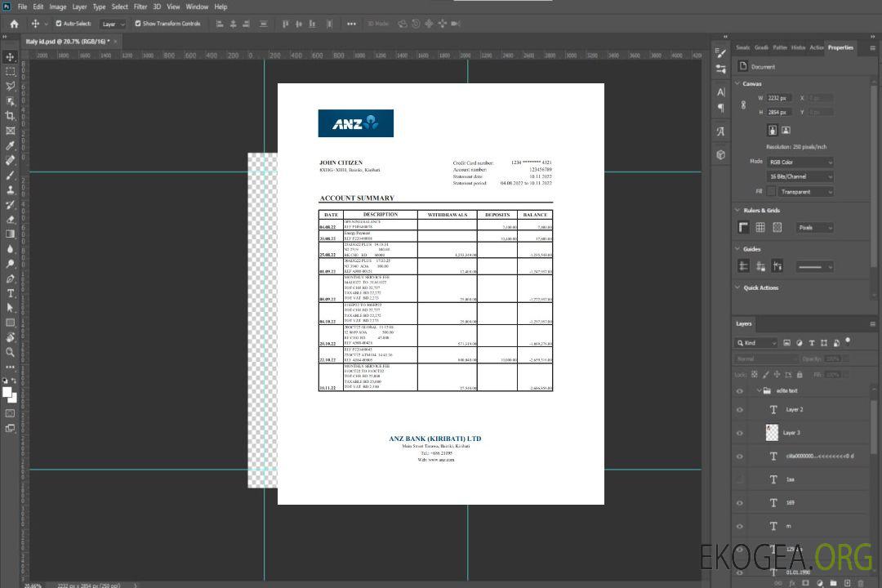Click the canvas width W field
This screenshot has width=882, height=588.
pyautogui.click(x=780, y=98)
